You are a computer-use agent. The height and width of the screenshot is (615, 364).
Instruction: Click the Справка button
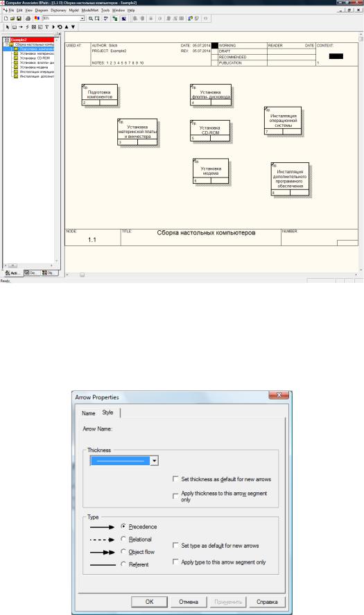[x=267, y=601]
